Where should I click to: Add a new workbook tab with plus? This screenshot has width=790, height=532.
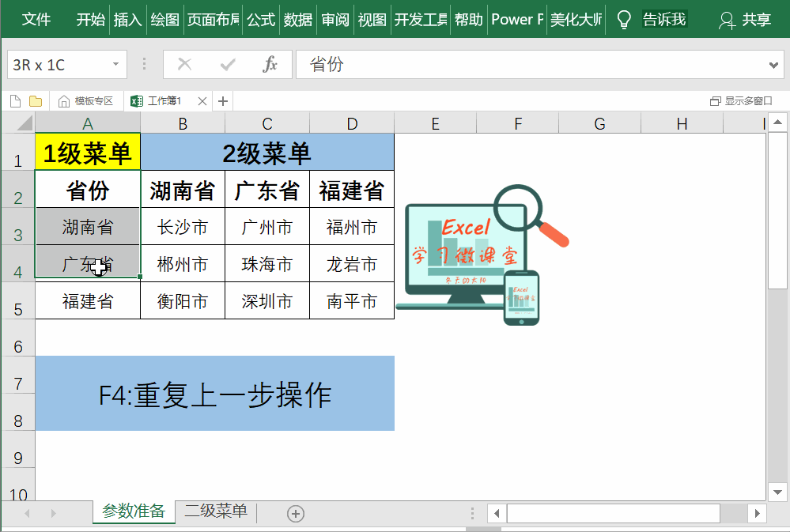(x=223, y=101)
